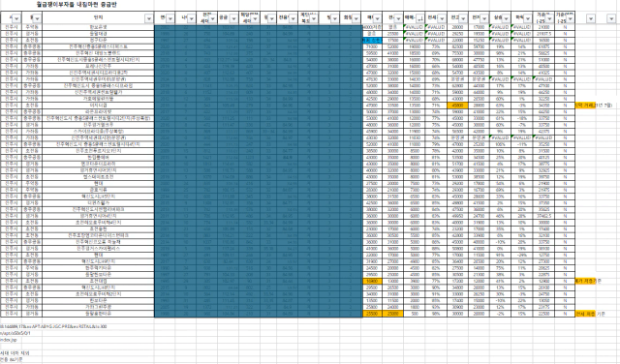Screen dimensions: 620x364
Task: Open the 전용 header filter arrow
Action: (x=293, y=18)
